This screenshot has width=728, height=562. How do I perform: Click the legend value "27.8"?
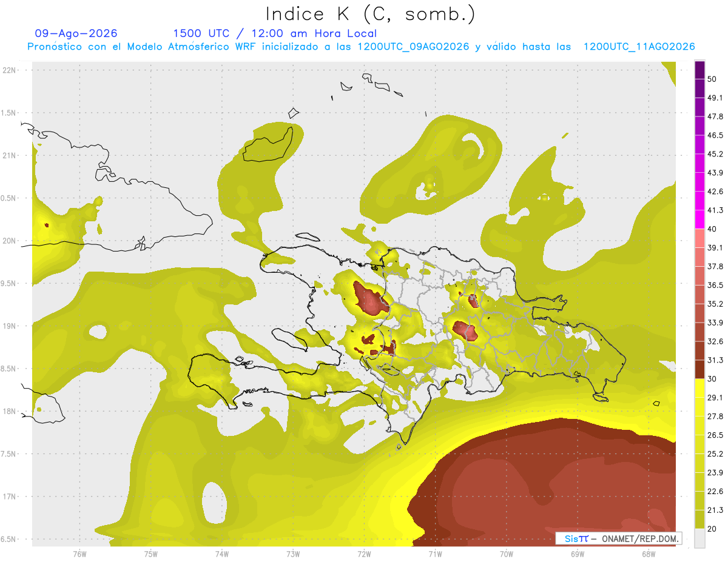click(715, 416)
